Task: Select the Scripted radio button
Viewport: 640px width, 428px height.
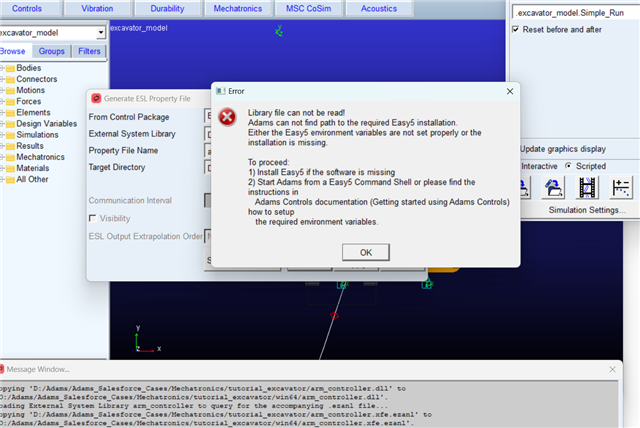Action: tap(568, 166)
